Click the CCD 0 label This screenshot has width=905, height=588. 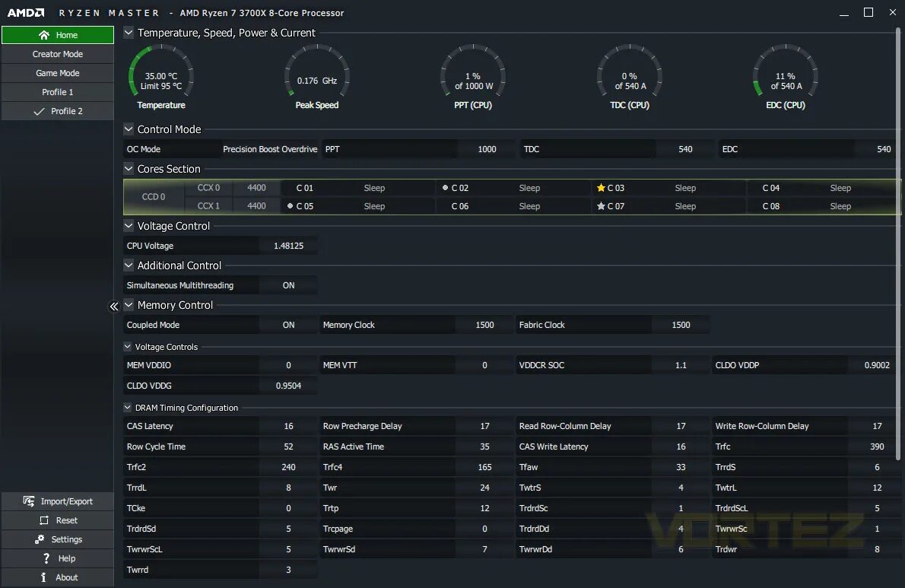coord(154,197)
